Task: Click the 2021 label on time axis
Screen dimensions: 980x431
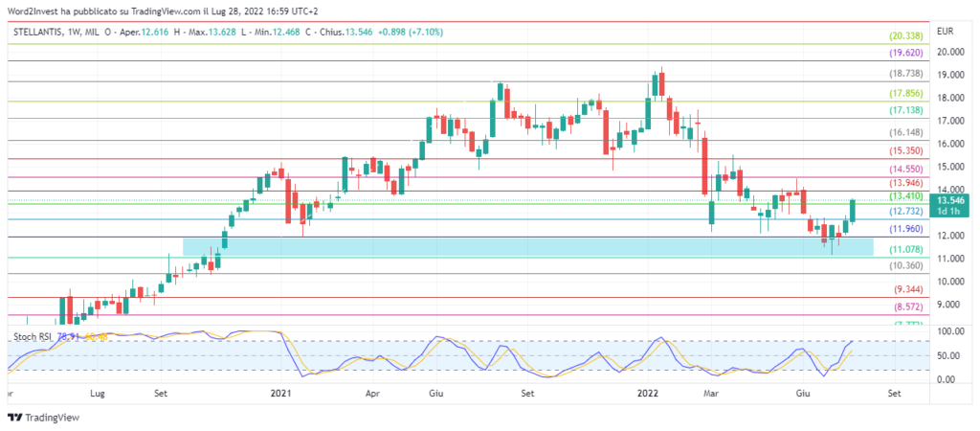Action: 280,393
